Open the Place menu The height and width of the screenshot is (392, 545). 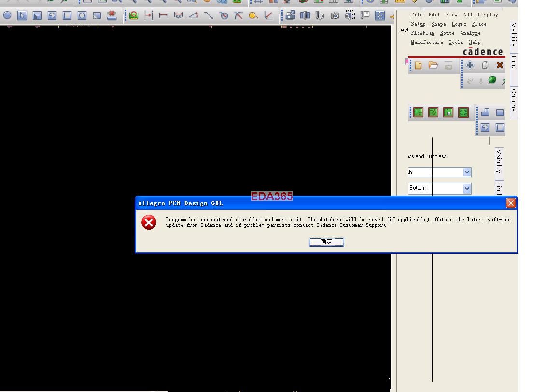coord(479,24)
